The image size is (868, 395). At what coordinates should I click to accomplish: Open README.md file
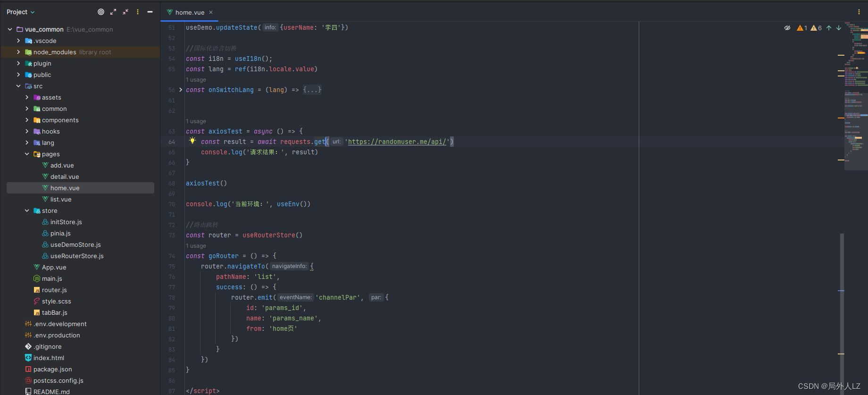(51, 392)
